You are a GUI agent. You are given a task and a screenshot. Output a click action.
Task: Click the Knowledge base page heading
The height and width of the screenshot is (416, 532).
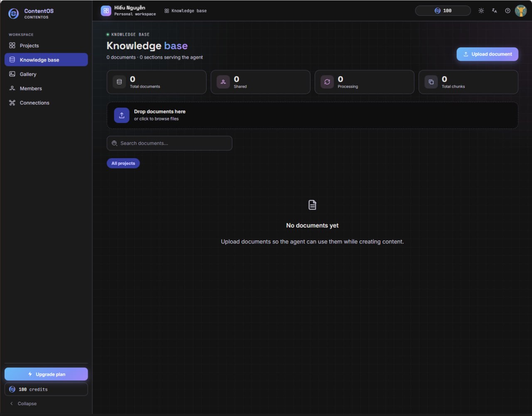pos(147,46)
